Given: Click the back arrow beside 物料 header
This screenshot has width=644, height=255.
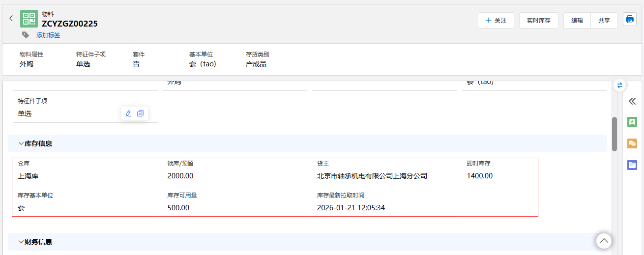Looking at the screenshot, I should 11,19.
